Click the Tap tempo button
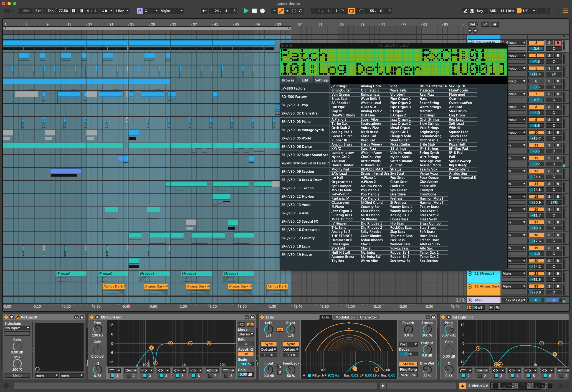This screenshot has height=392, width=572. coord(50,11)
